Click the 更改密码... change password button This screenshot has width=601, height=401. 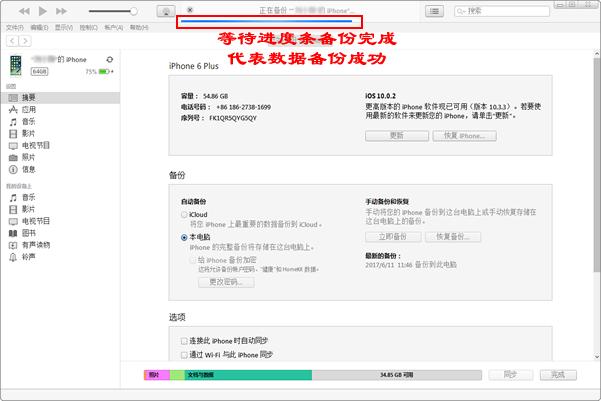click(x=226, y=282)
